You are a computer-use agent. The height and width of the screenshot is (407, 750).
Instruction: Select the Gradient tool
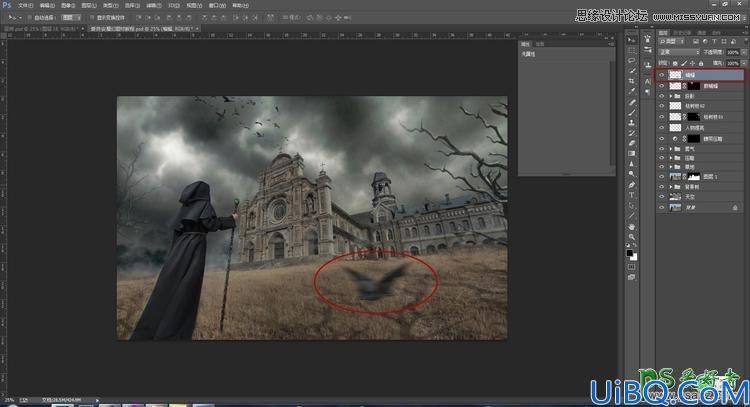tap(631, 154)
